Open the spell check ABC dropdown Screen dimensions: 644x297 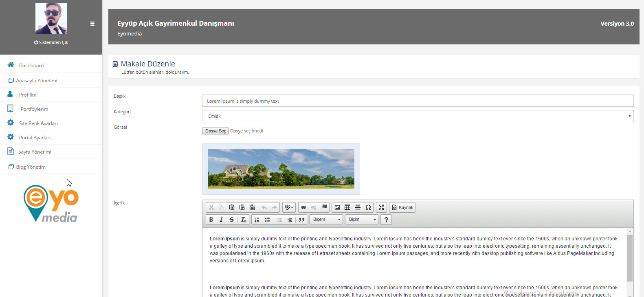tap(289, 207)
